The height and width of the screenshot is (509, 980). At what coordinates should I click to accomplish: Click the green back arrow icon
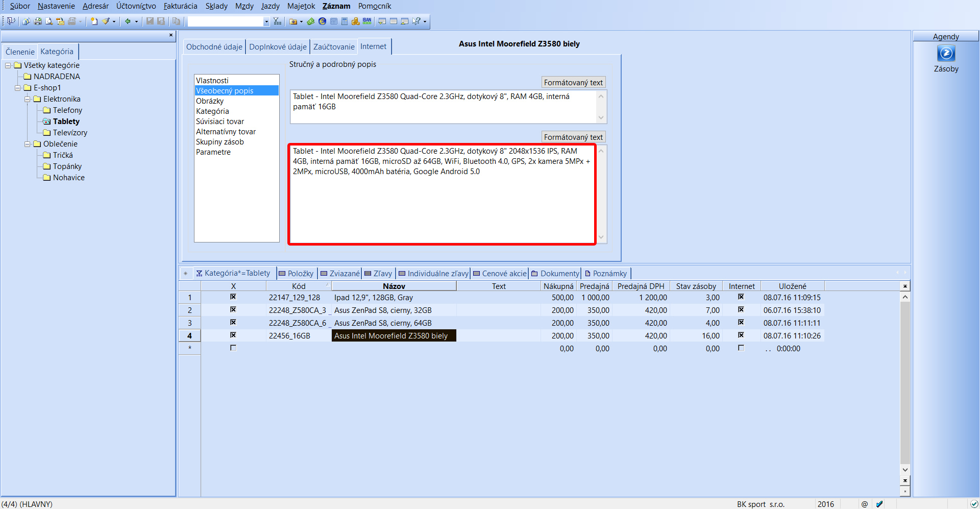click(128, 21)
